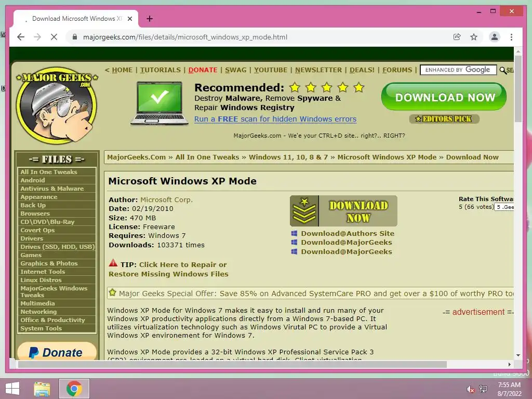532x399 pixels.
Task: Click the yellow chevrons download icon
Action: tap(304, 211)
